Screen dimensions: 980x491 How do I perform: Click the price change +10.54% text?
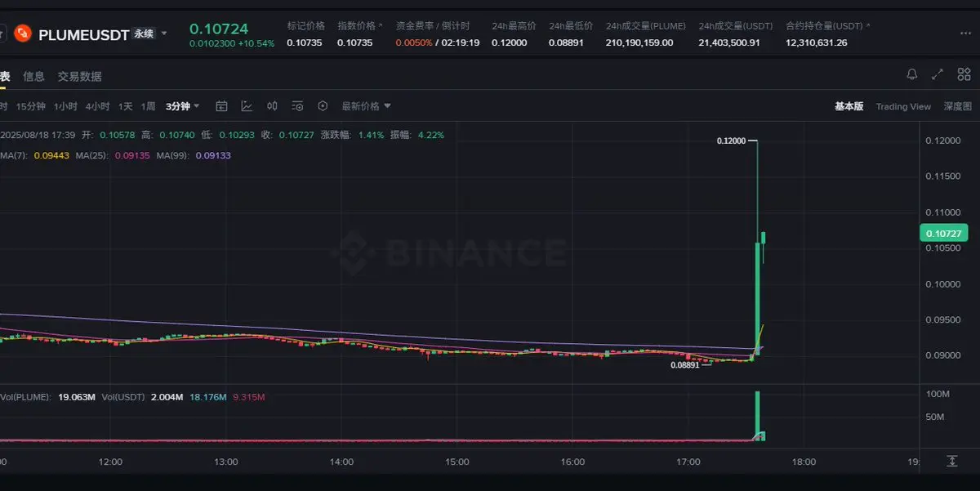pyautogui.click(x=256, y=43)
